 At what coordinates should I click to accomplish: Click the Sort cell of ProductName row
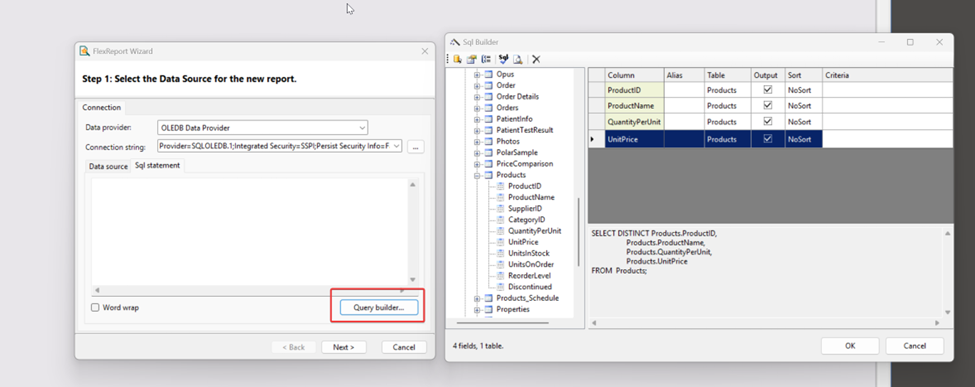[803, 106]
